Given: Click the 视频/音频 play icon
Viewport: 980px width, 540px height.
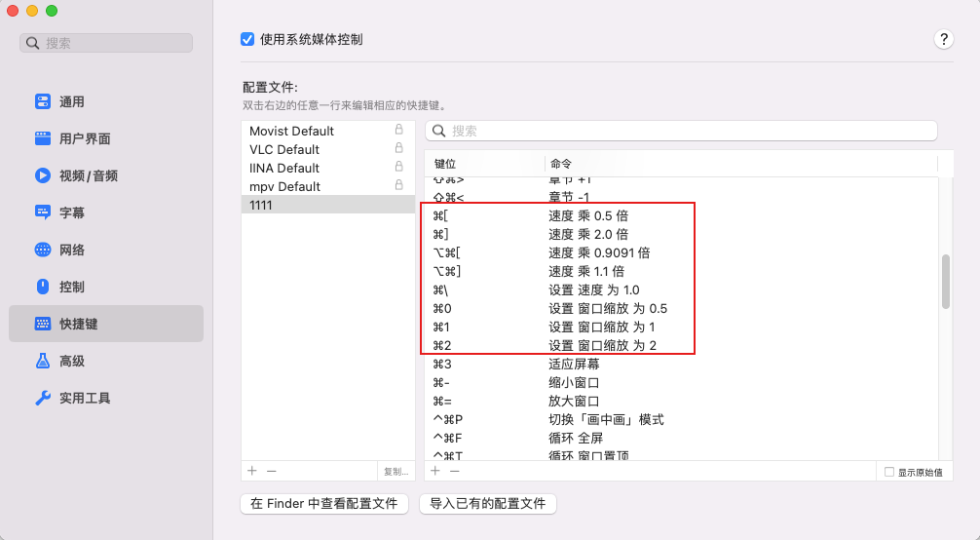Looking at the screenshot, I should tap(43, 175).
